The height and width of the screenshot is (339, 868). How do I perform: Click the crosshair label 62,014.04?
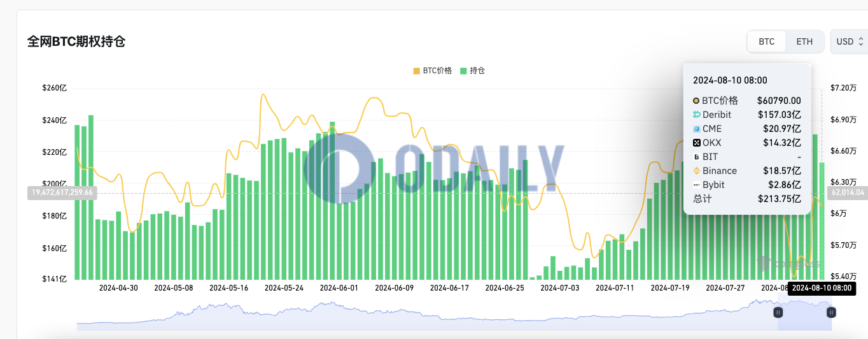point(848,192)
